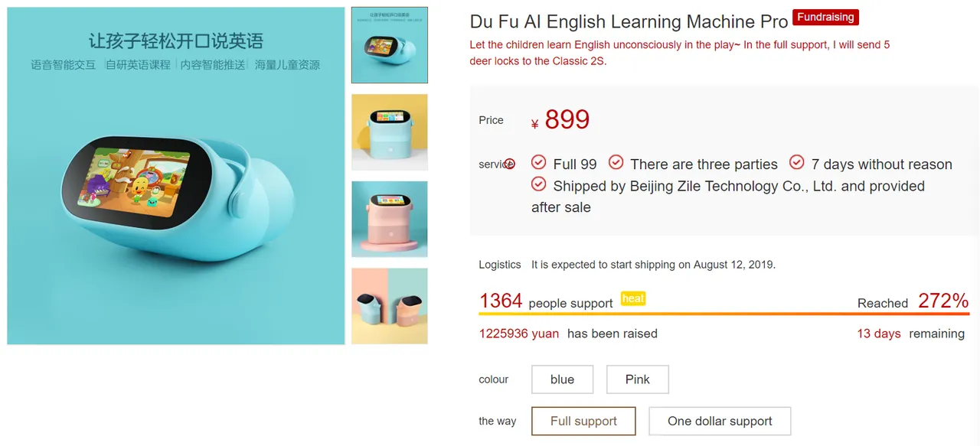Click the small red service info icon

(x=510, y=164)
